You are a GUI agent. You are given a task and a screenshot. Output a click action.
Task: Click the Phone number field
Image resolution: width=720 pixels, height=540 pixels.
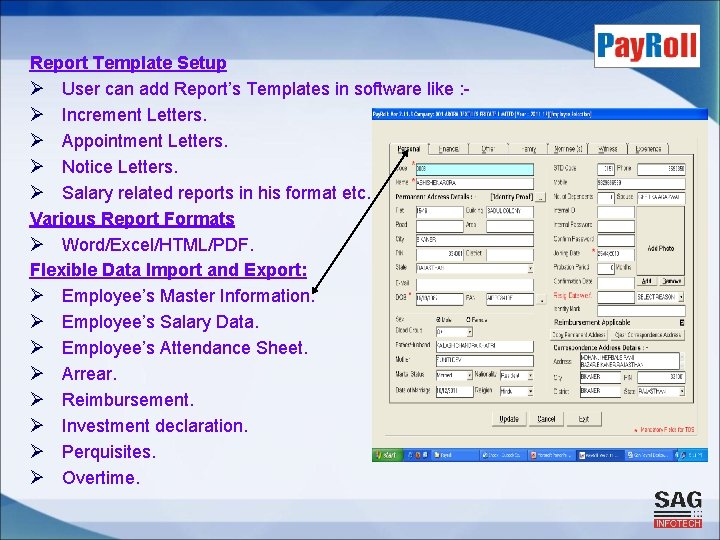coord(661,169)
